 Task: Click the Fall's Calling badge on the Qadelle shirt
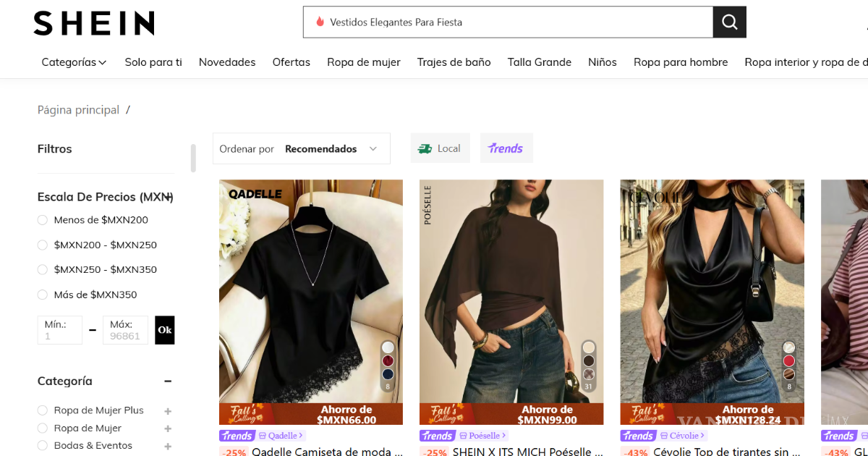click(245, 415)
